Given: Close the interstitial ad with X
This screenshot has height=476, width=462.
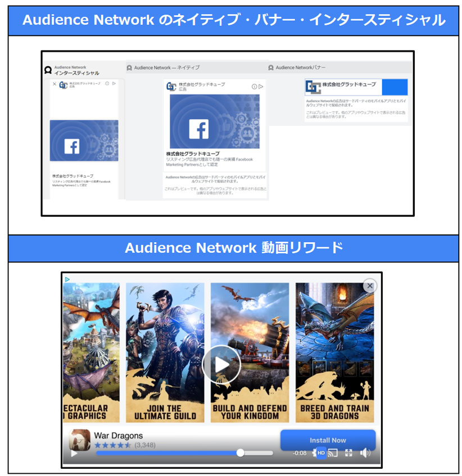Looking at the screenshot, I should tap(55, 84).
